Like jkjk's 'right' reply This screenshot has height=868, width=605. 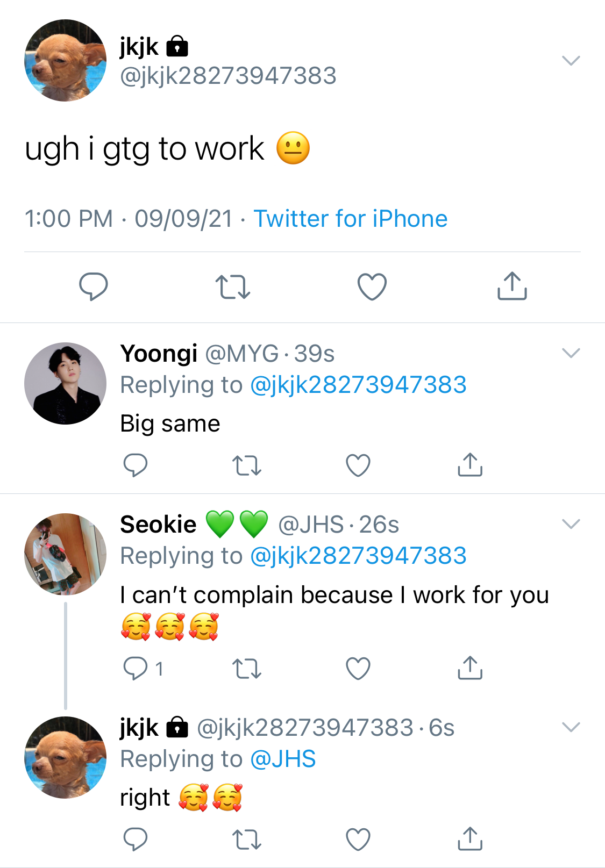click(358, 840)
